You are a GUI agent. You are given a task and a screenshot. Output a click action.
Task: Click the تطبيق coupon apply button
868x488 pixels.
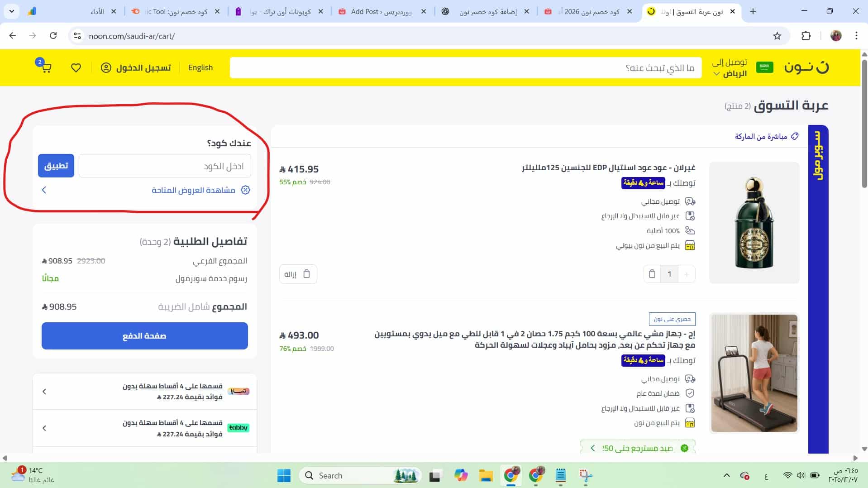click(56, 166)
